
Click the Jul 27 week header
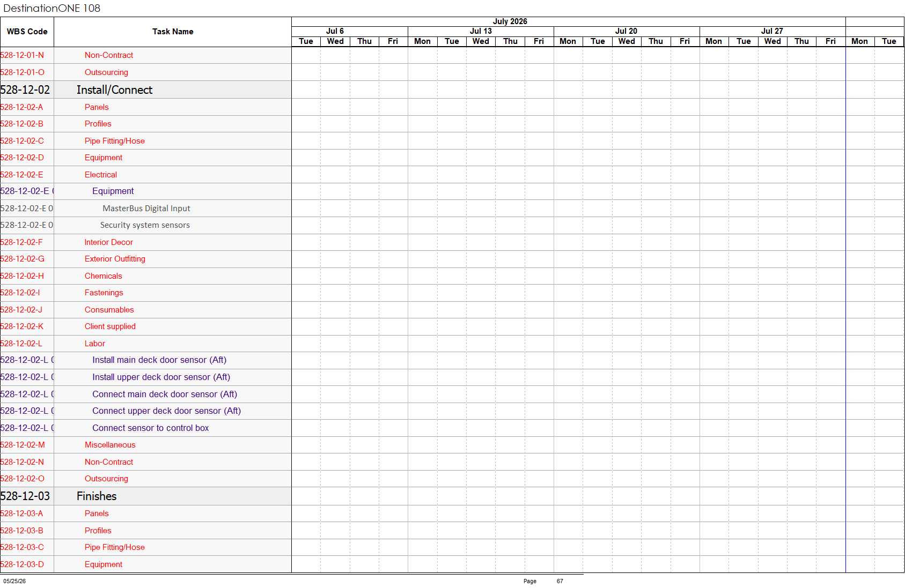[x=772, y=31]
